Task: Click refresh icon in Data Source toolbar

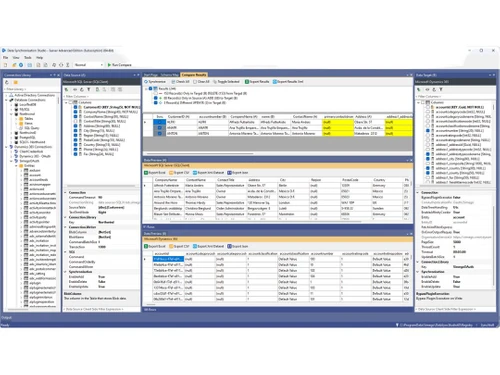Action: [82, 90]
